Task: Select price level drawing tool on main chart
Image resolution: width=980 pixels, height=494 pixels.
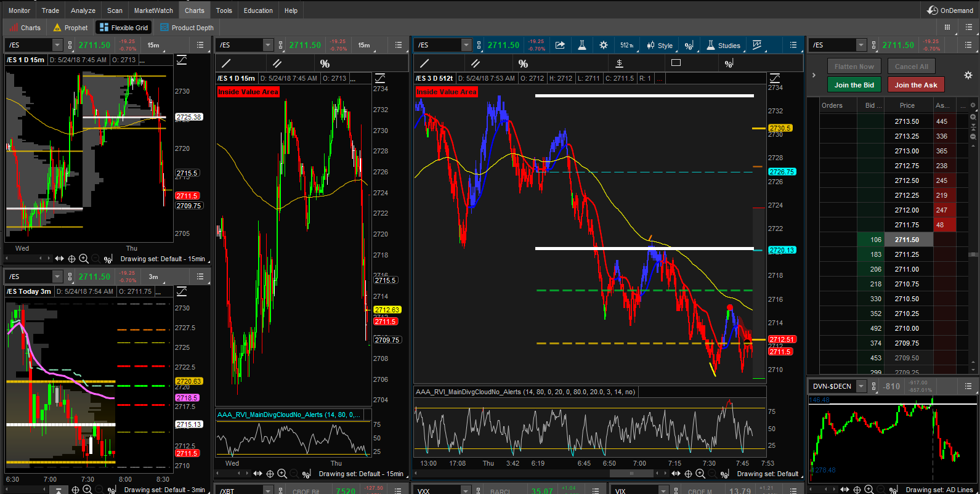Action: [x=619, y=63]
